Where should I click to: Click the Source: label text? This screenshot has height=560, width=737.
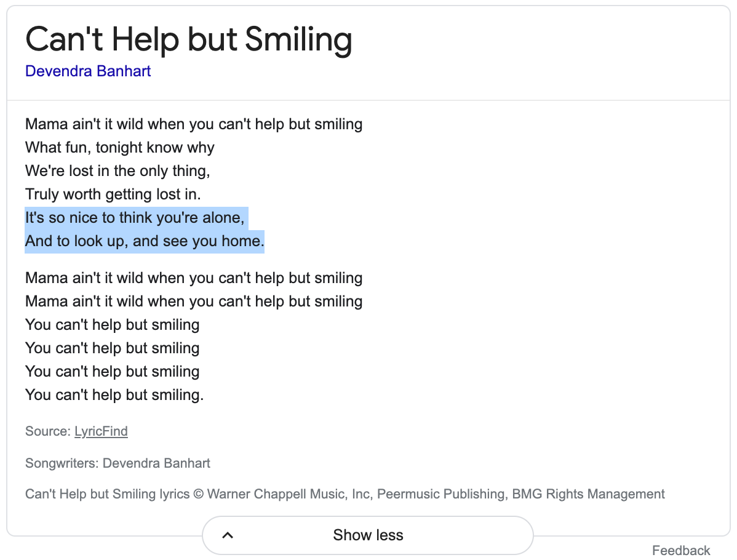48,431
